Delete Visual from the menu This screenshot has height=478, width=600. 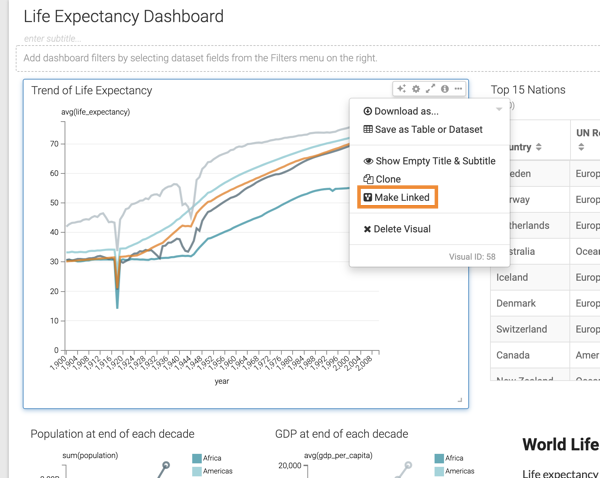(402, 229)
